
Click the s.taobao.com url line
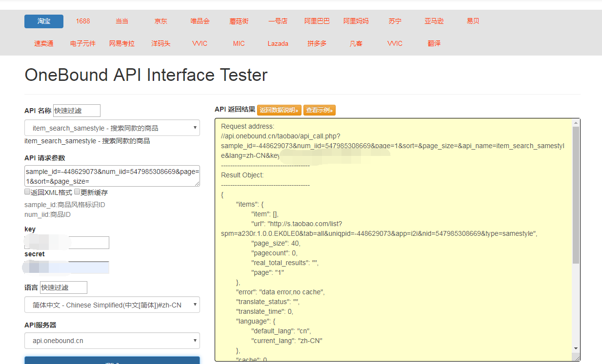coord(379,229)
